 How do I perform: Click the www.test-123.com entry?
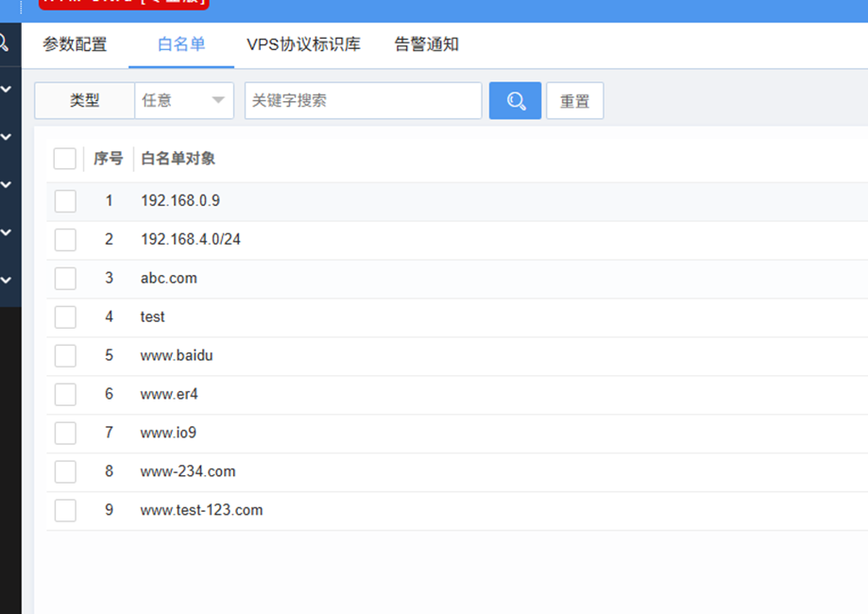pyautogui.click(x=201, y=510)
